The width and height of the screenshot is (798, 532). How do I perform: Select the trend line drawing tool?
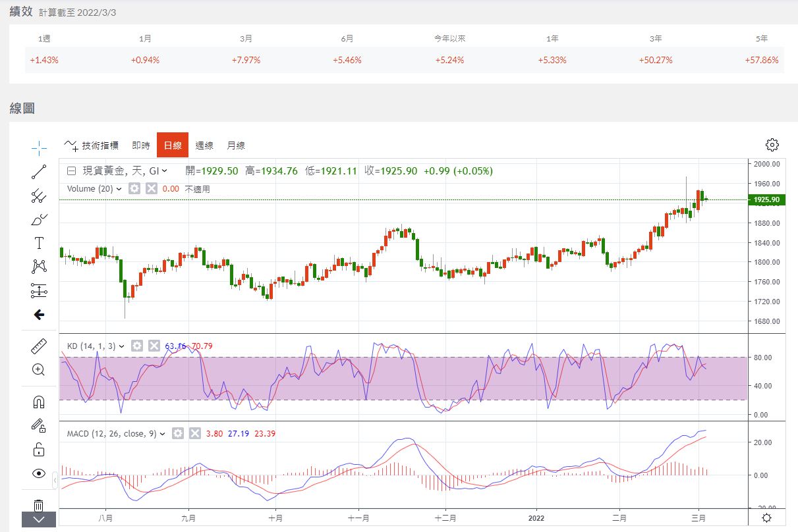point(39,172)
